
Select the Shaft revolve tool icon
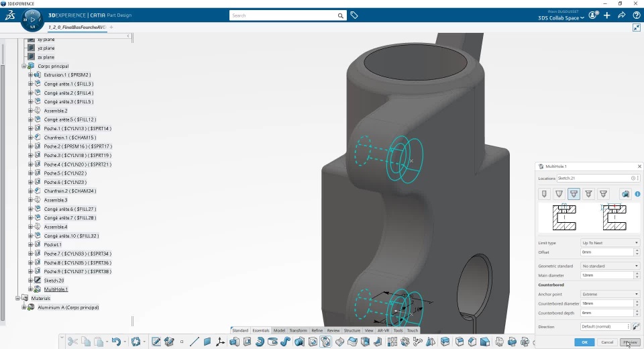[260, 342]
